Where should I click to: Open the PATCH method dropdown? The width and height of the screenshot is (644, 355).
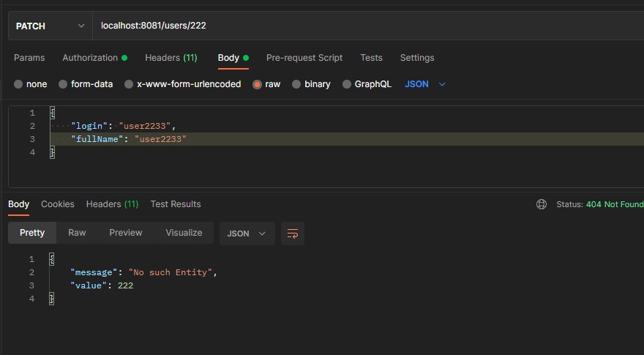tap(50, 26)
